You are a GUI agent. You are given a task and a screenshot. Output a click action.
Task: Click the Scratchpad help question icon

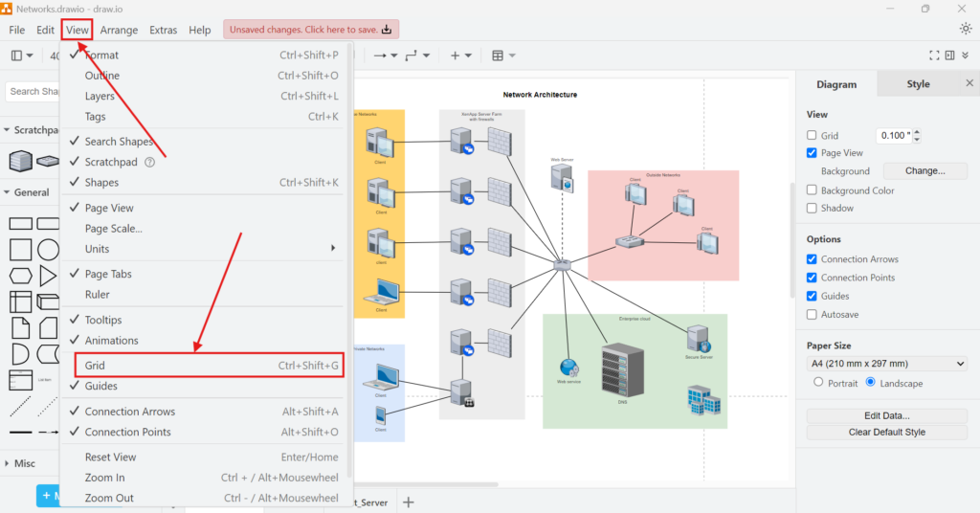coord(149,162)
